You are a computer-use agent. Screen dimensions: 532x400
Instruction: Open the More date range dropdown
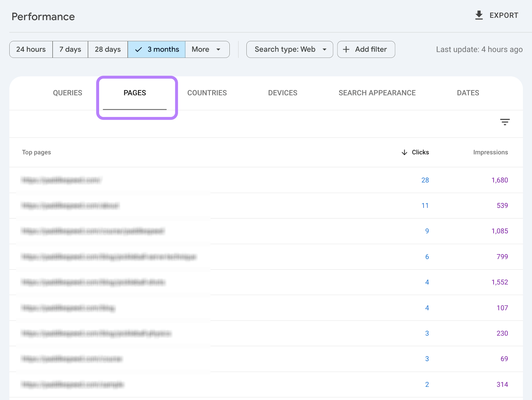click(x=206, y=49)
